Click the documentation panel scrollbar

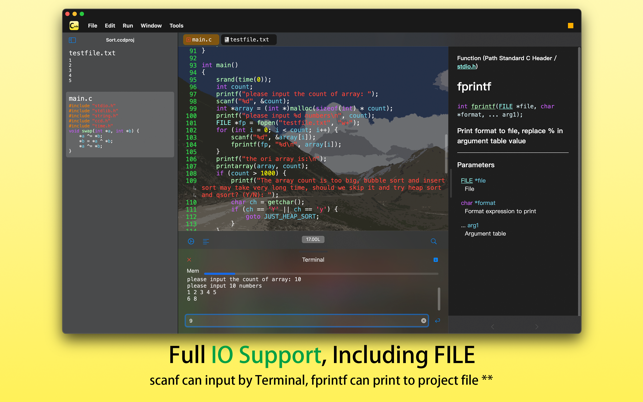coord(579,180)
